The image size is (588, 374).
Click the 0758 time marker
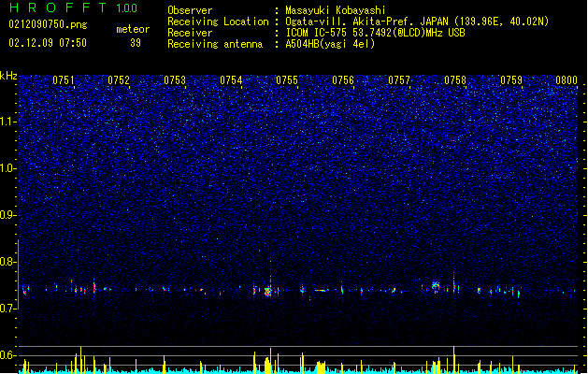click(x=455, y=80)
